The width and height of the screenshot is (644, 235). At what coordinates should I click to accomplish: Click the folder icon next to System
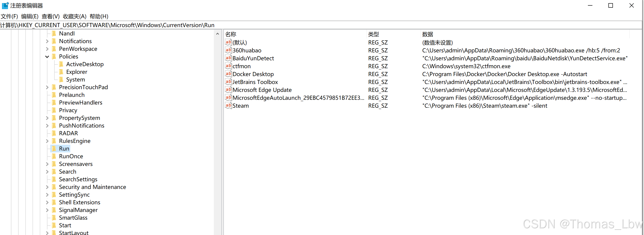[61, 79]
